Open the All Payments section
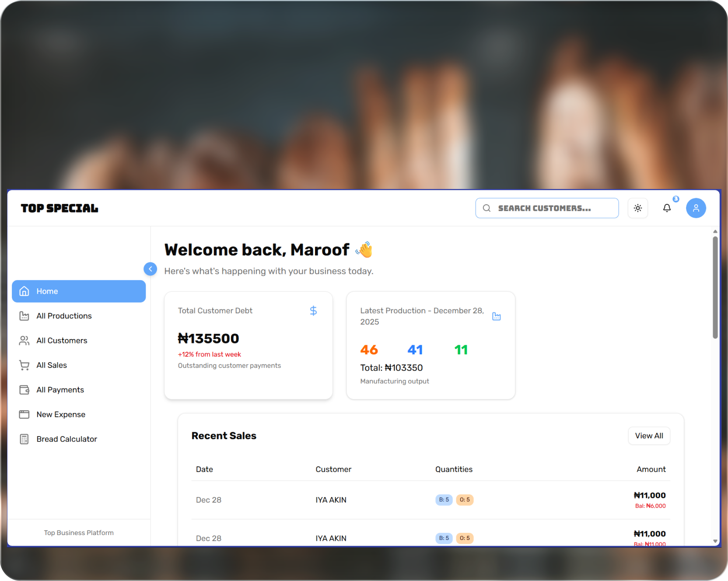 tap(60, 390)
